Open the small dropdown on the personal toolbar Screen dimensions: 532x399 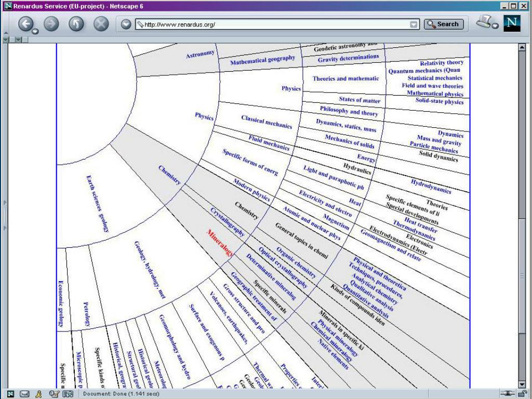pos(18,39)
